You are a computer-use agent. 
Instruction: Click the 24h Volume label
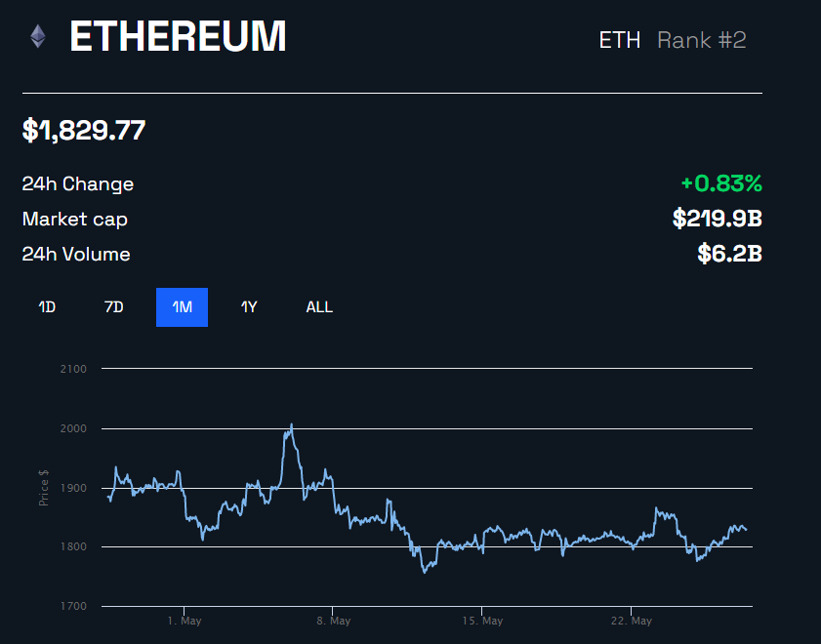pyautogui.click(x=76, y=255)
